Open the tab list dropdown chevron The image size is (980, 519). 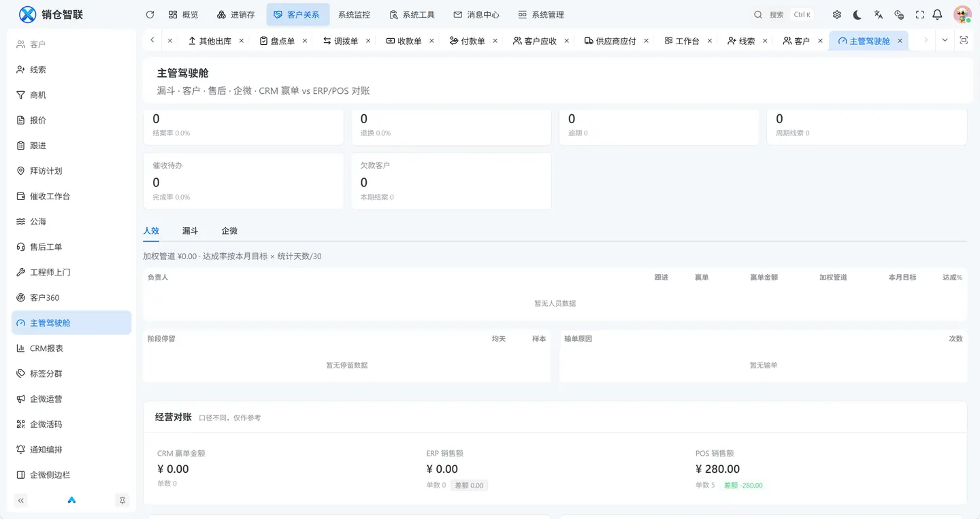coord(945,40)
